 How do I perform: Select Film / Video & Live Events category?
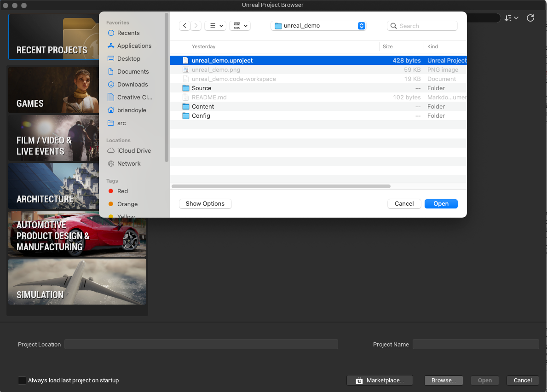[54, 138]
